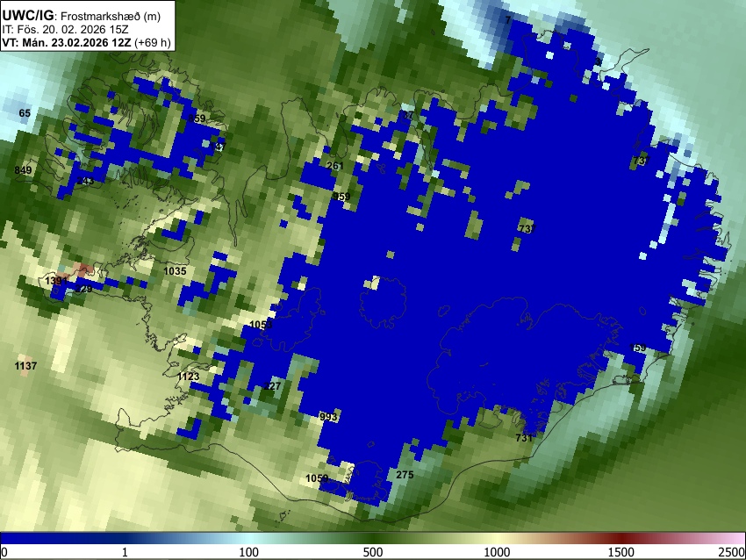The width and height of the screenshot is (746, 560).
Task: Click the line 'VT: Mán. 23.02.2026 12Z (+69 h)'
Action: pos(86,42)
